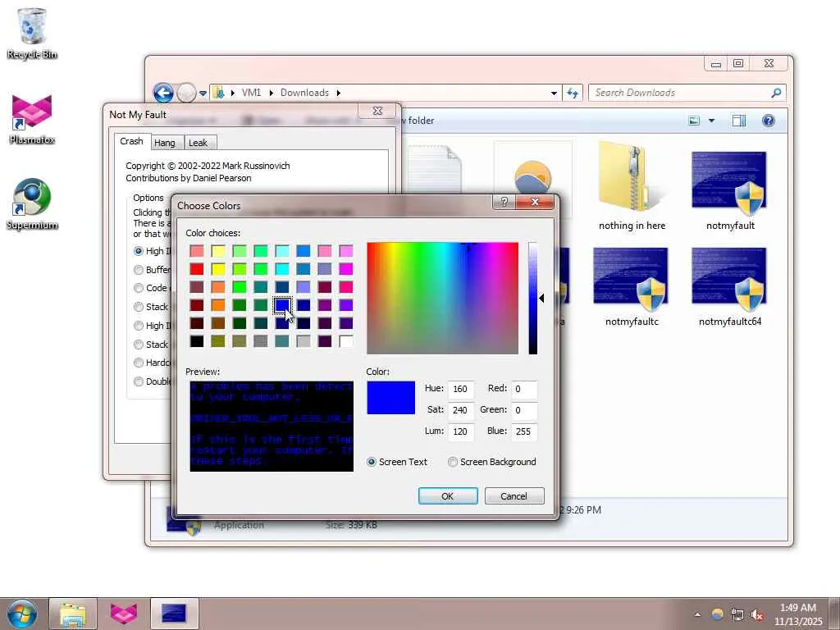
Task: Toggle the Explorer preview pane icon
Action: [739, 121]
